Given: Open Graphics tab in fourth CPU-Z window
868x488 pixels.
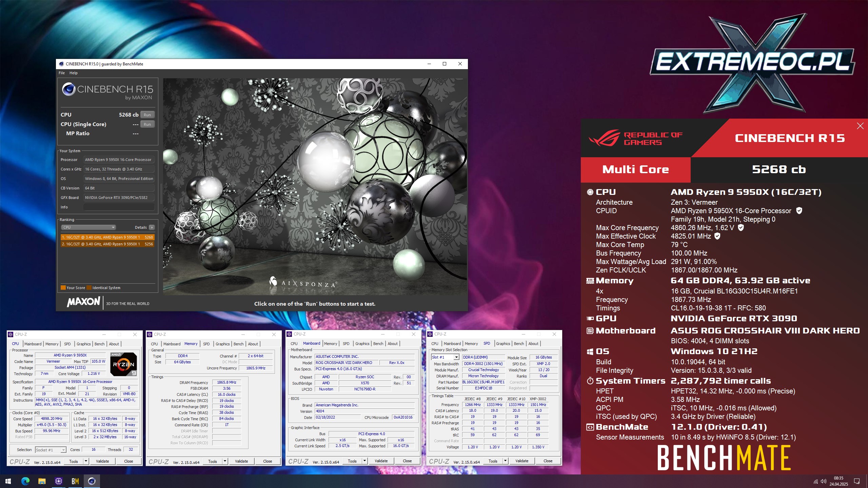Looking at the screenshot, I should pyautogui.click(x=503, y=344).
